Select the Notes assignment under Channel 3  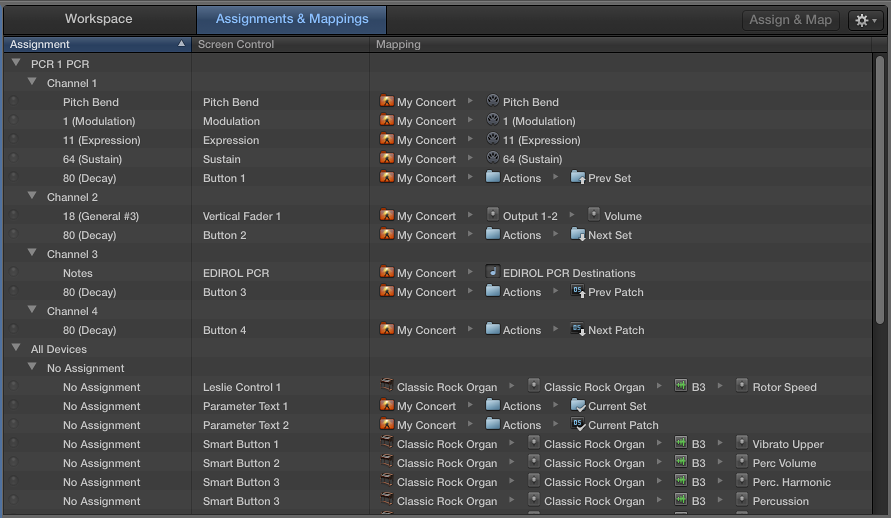[78, 273]
